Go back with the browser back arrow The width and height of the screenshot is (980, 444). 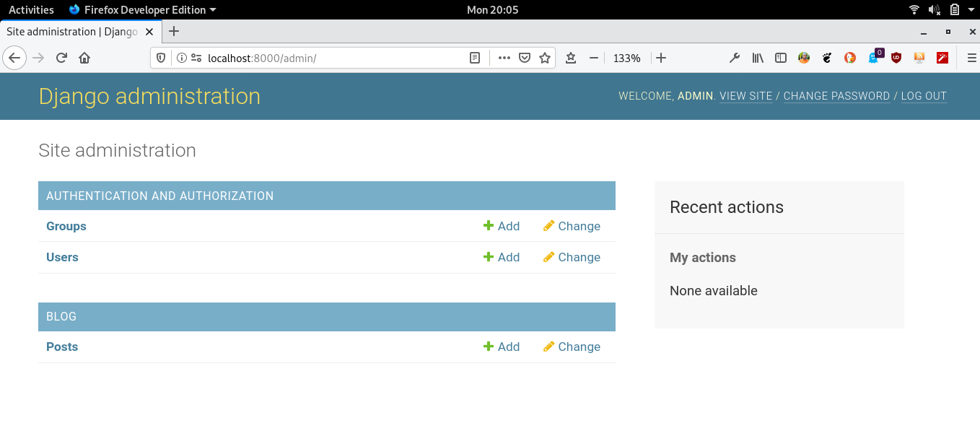click(x=14, y=58)
